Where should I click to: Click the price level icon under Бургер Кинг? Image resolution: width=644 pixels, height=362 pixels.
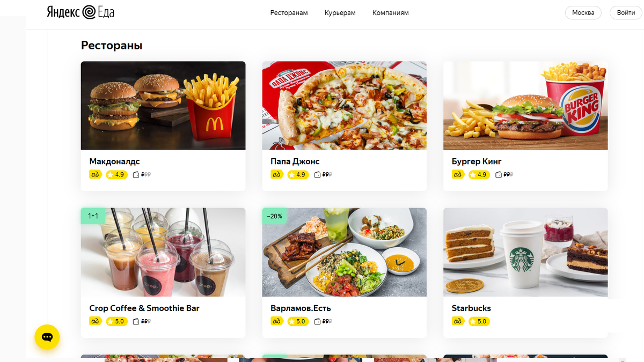click(x=504, y=174)
